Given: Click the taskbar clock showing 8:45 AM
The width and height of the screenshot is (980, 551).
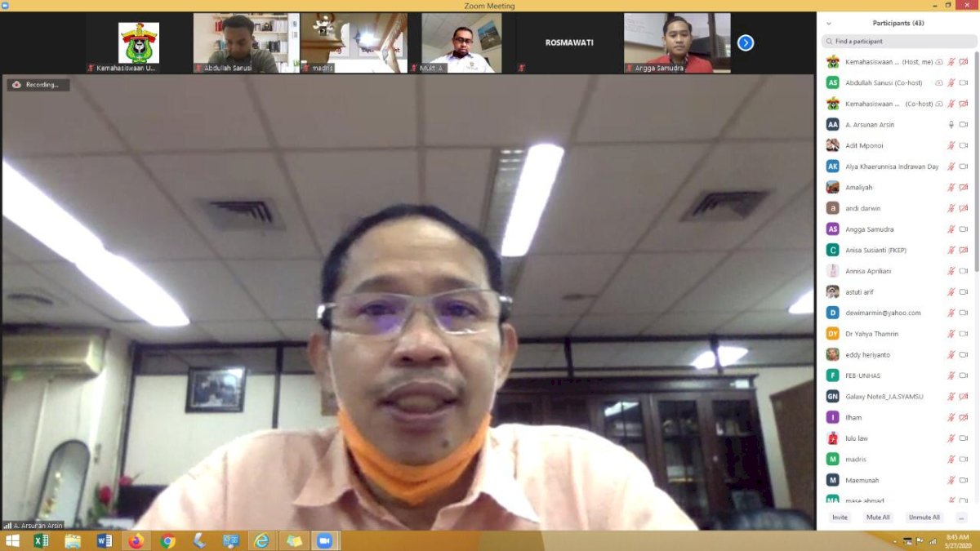Looking at the screenshot, I should pos(957,540).
